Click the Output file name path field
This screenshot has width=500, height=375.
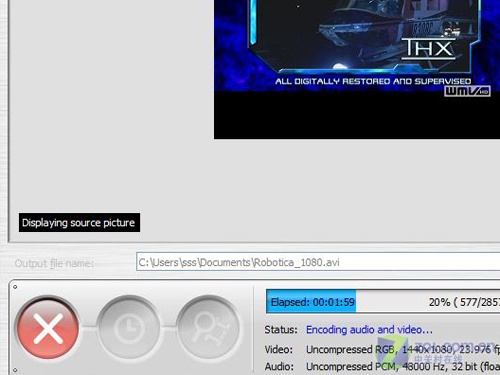tap(318, 262)
